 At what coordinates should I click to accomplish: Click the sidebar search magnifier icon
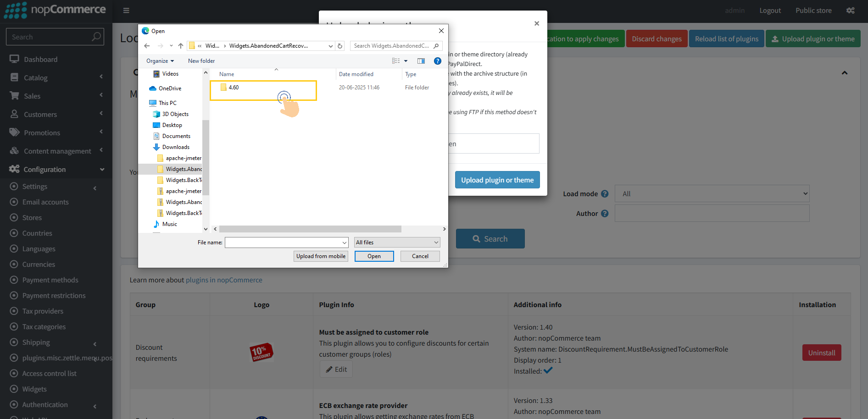coord(96,37)
